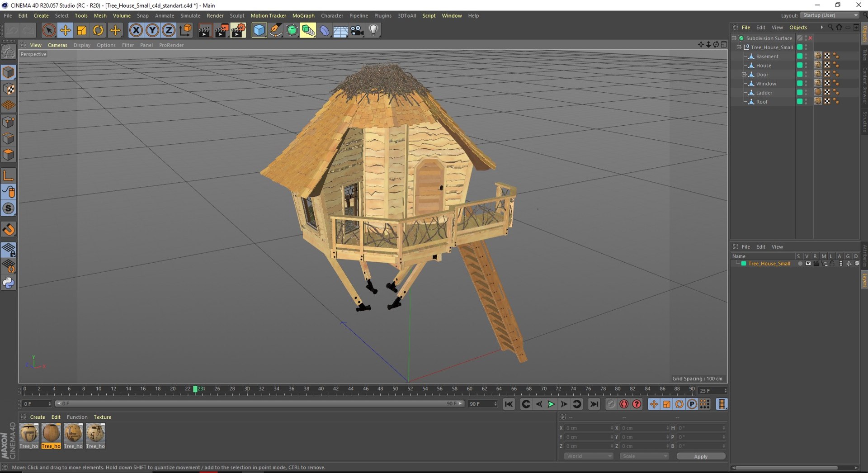Add a Camera object
Viewport: 868px width, 473px height.
point(357,30)
